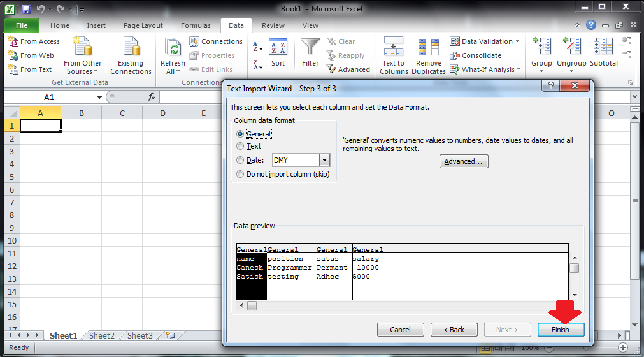Select the General column format

click(240, 134)
